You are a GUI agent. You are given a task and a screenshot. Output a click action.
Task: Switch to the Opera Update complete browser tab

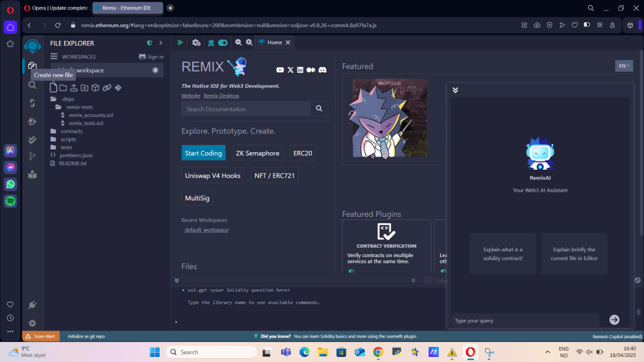click(56, 8)
